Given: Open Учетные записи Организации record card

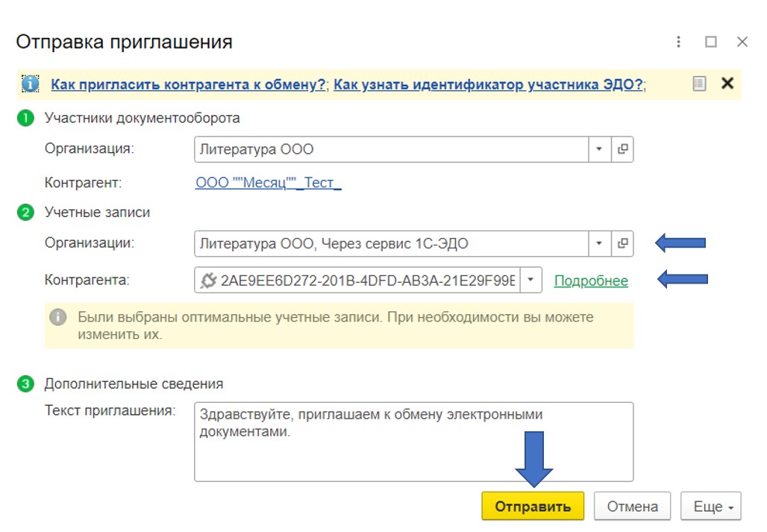Looking at the screenshot, I should click(622, 243).
